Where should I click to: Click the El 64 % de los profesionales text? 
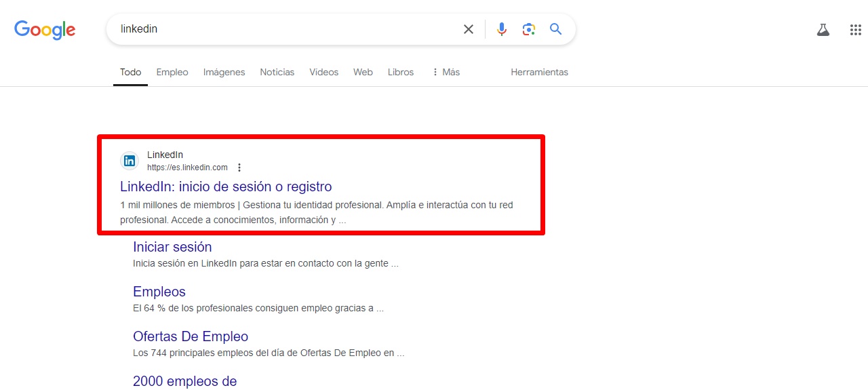click(258, 308)
